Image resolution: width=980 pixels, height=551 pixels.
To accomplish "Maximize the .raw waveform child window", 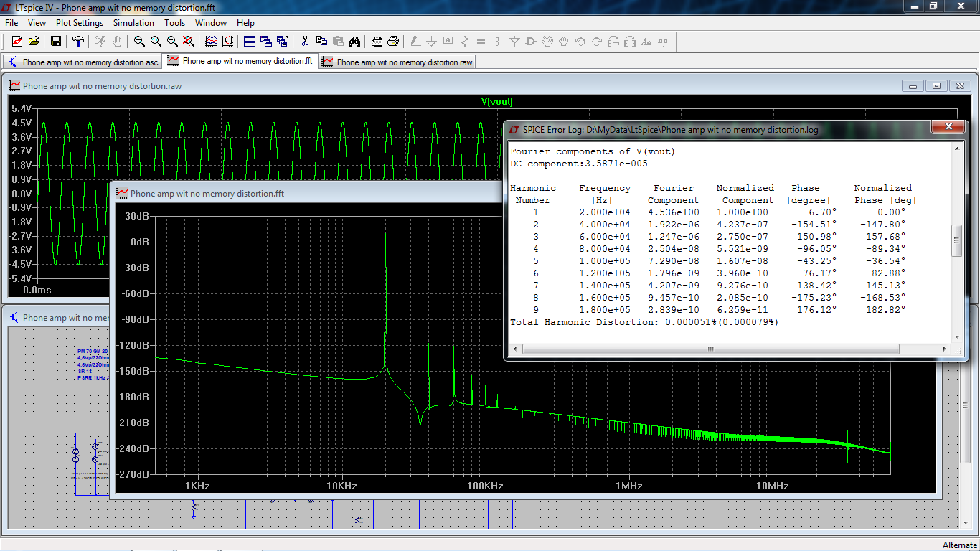I will (x=936, y=85).
